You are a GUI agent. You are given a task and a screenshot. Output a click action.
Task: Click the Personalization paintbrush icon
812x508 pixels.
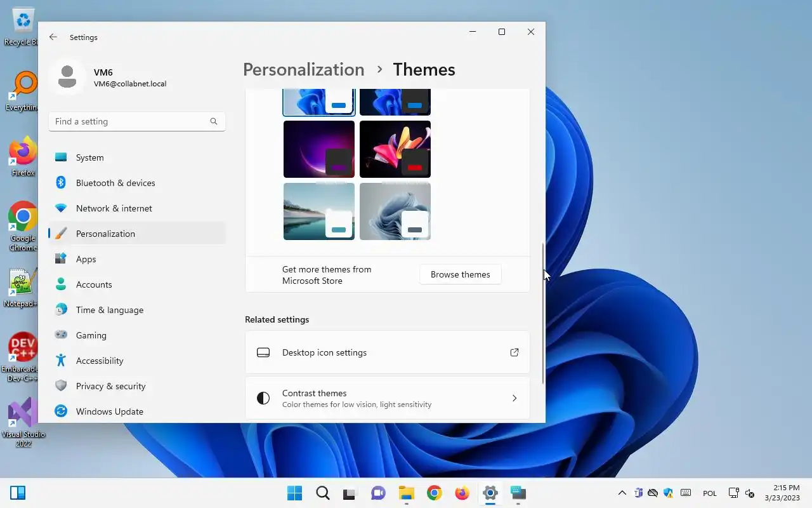61,234
